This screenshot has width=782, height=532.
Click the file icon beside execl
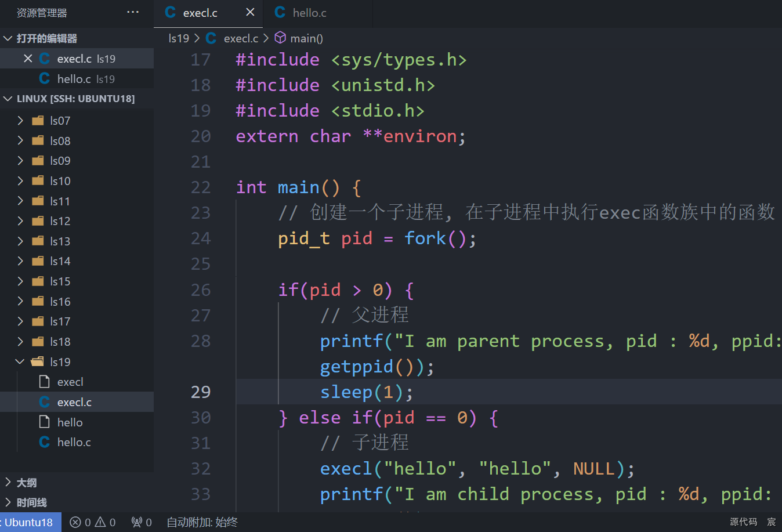coord(44,382)
